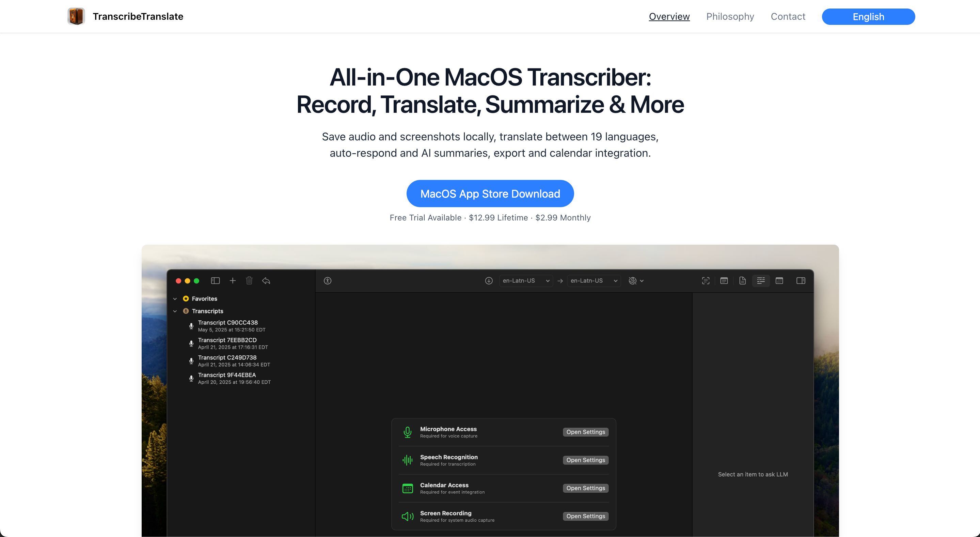Click the calendar grid toolbar icon

[x=779, y=280]
